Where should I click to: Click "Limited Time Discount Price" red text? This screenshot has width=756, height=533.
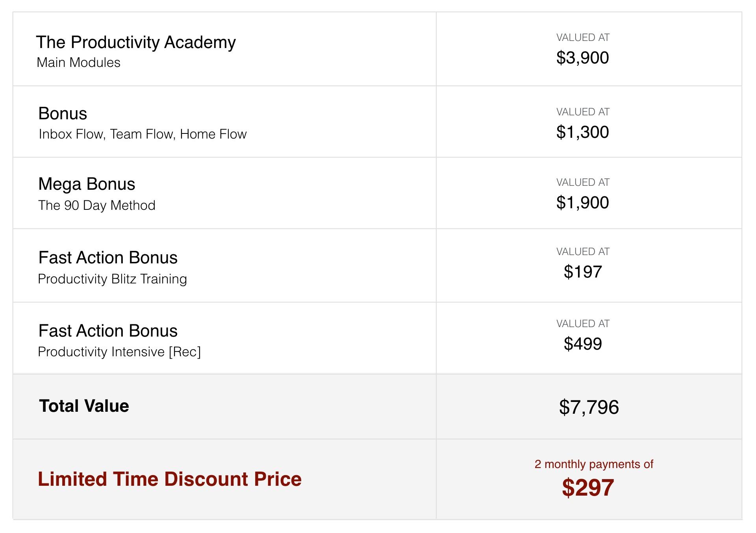(169, 479)
